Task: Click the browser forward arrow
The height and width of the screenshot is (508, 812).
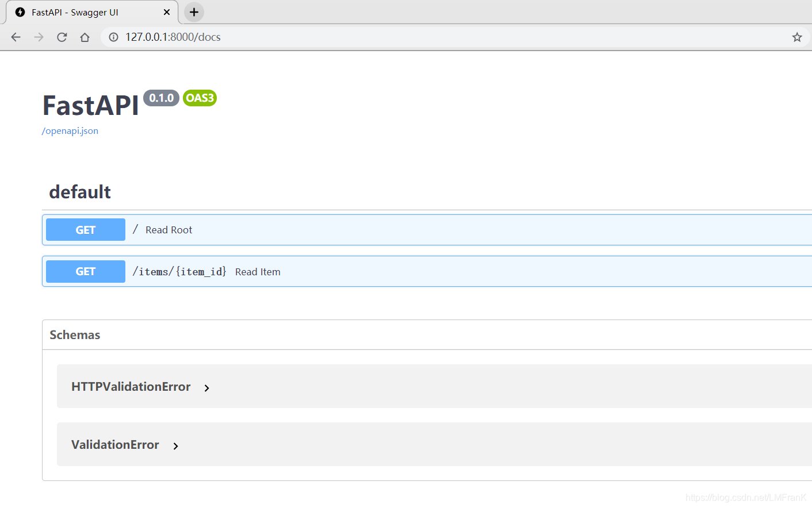Action: [39, 37]
